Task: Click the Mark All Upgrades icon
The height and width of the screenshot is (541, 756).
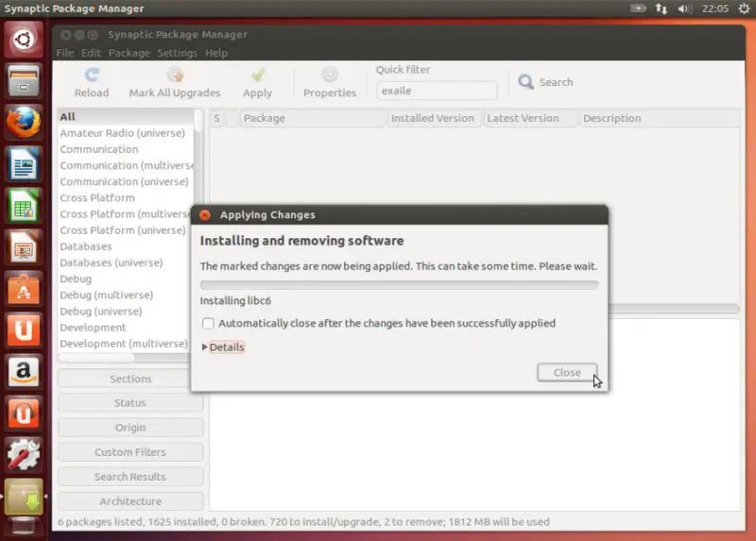Action: [x=175, y=75]
